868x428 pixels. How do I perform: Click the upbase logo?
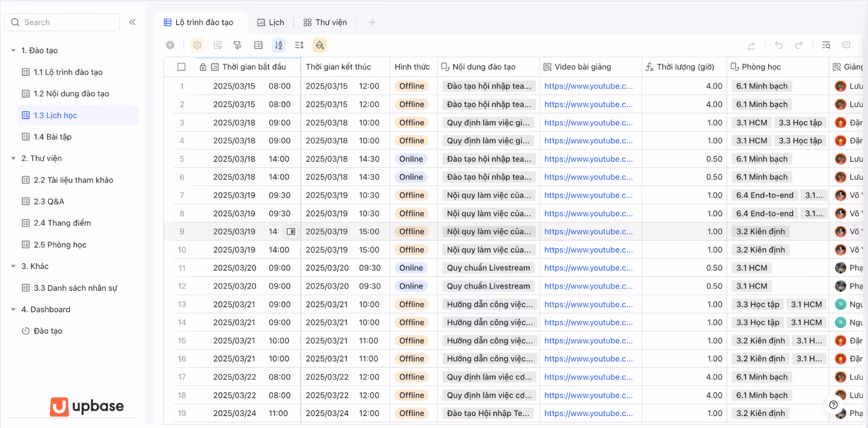click(x=87, y=406)
